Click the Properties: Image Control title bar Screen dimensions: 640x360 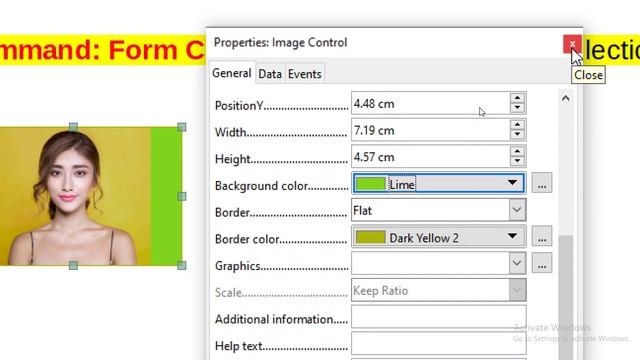(x=384, y=43)
